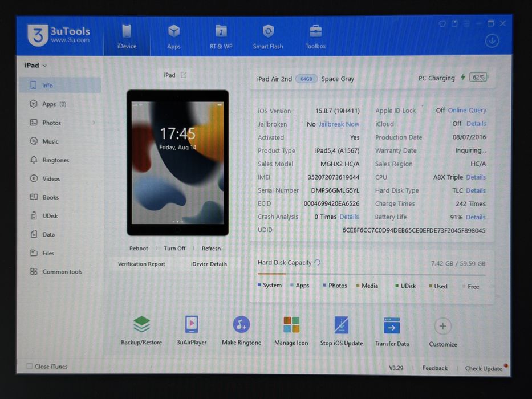This screenshot has height=399, width=532.
Task: Open Videos in the sidebar
Action: point(60,179)
